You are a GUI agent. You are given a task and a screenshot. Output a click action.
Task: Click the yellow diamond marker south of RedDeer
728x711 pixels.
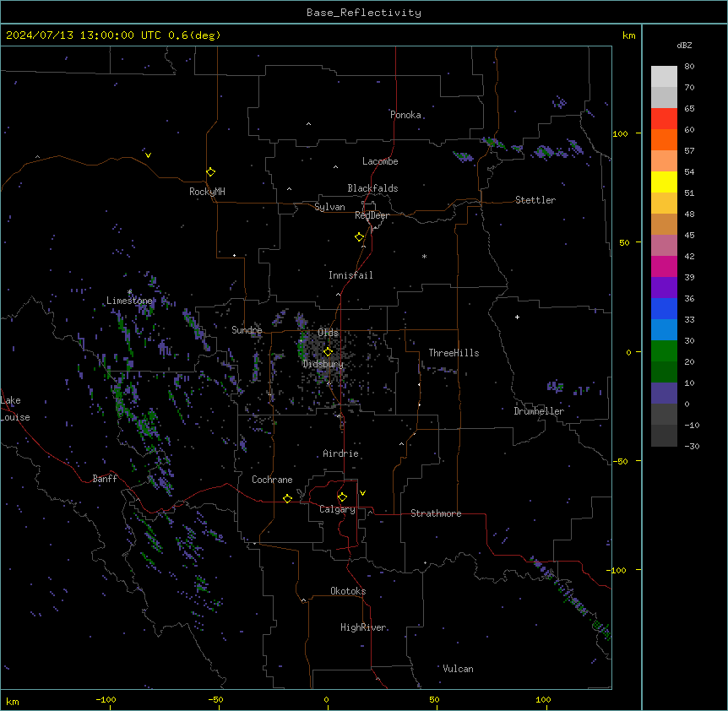point(360,237)
